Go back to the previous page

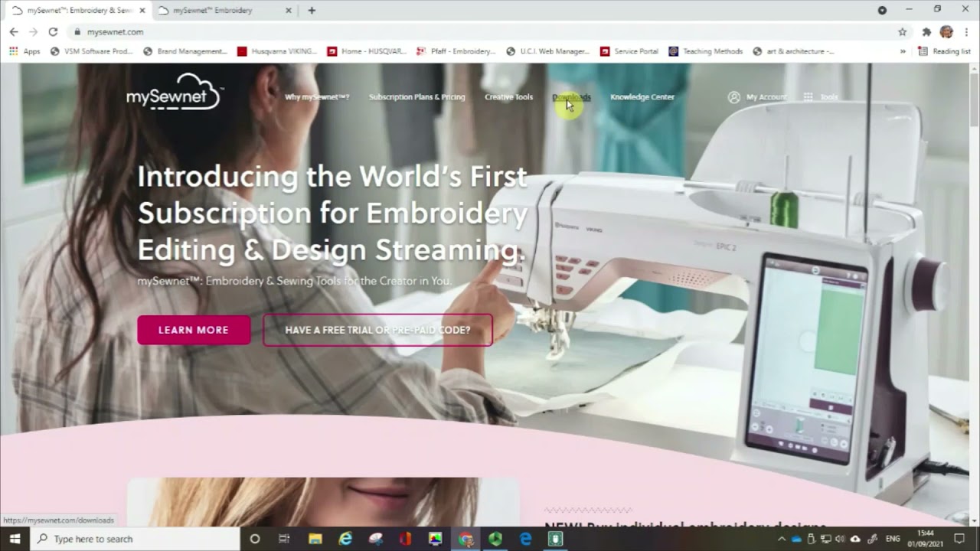click(14, 31)
